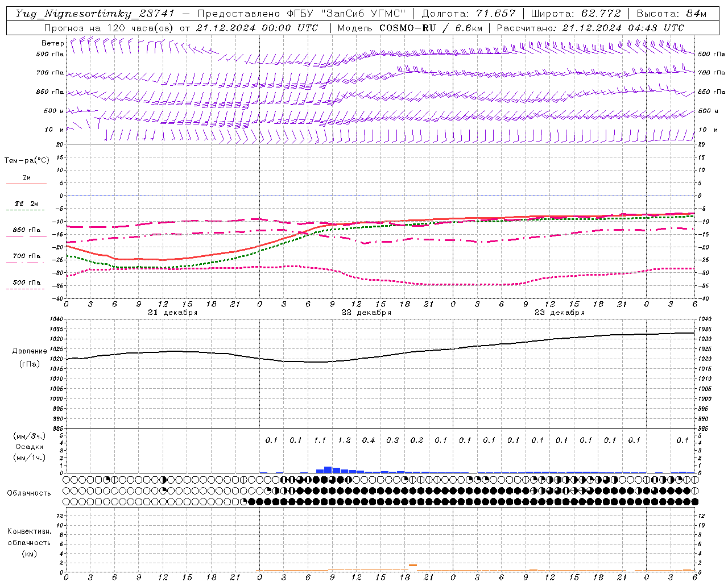Click the 'Модель COSMO-RU / 6.6км' label
728x582 pixels.
tap(409, 28)
